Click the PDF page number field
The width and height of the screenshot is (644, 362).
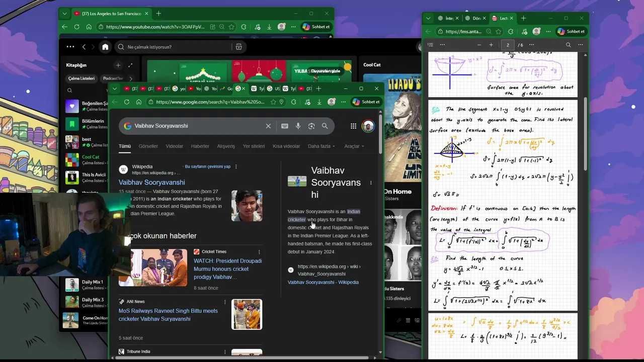508,45
